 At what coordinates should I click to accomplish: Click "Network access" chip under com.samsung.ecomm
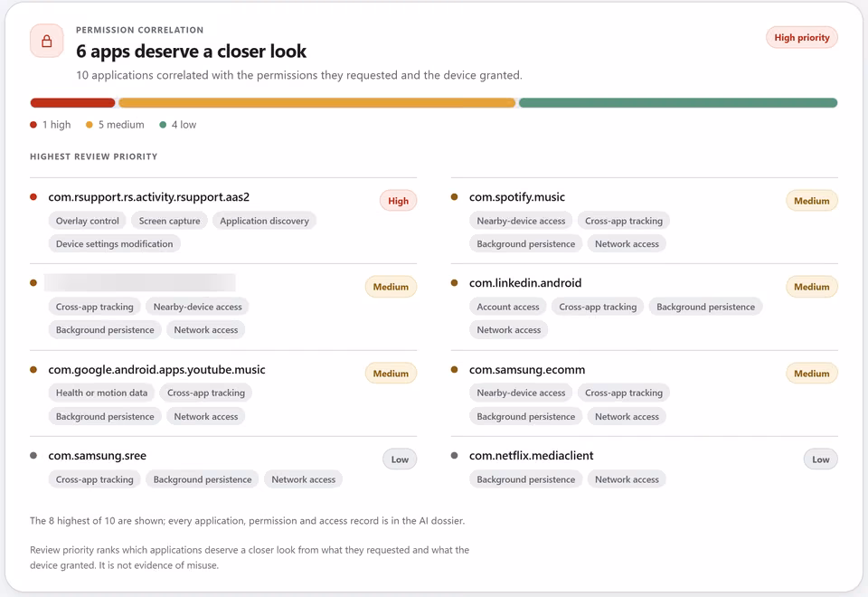point(627,416)
